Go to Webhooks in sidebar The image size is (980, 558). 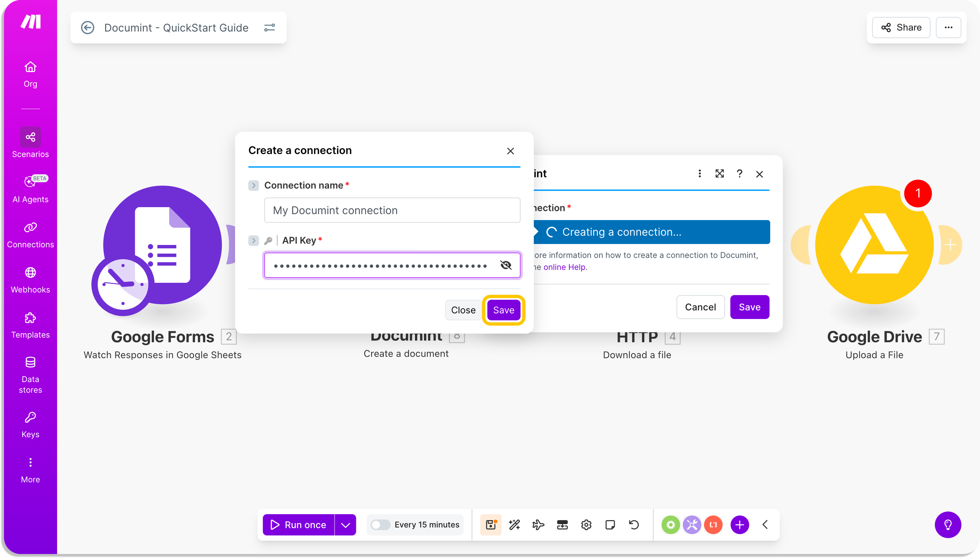[x=30, y=280]
